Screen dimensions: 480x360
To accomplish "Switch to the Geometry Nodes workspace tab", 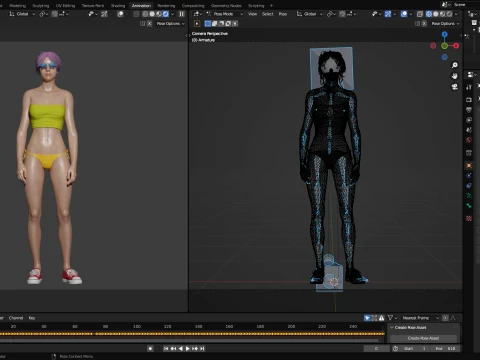I will 226,6.
